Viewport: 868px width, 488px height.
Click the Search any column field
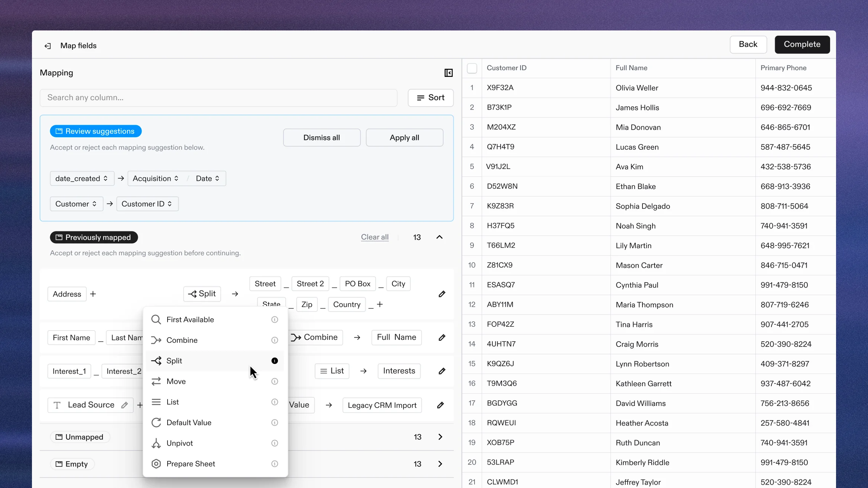[x=219, y=98]
